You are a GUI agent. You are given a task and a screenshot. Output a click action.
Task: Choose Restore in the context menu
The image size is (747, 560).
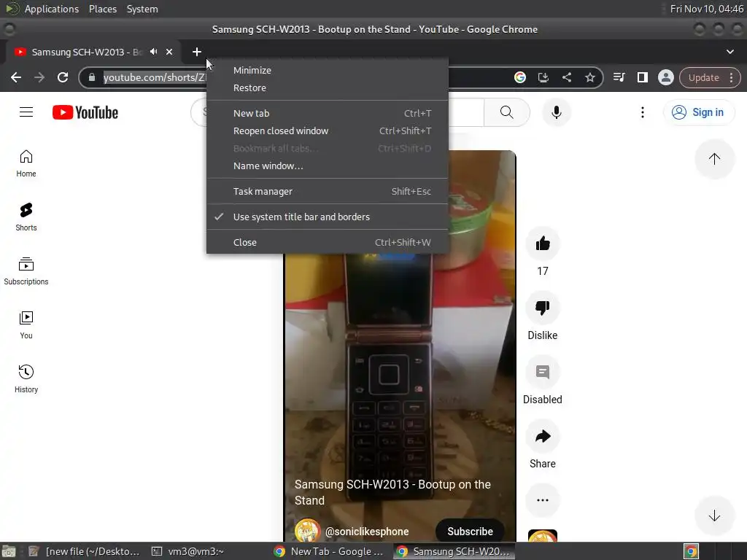[x=328, y=87]
